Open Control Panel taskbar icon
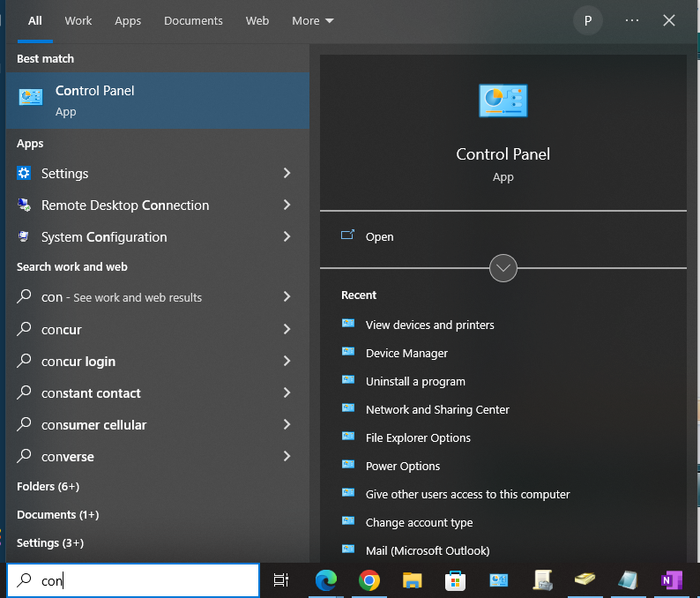Image resolution: width=700 pixels, height=598 pixels. coord(499,580)
